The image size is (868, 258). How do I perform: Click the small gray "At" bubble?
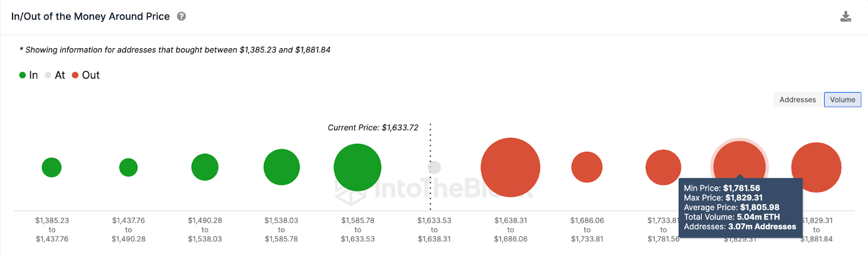coord(435,167)
